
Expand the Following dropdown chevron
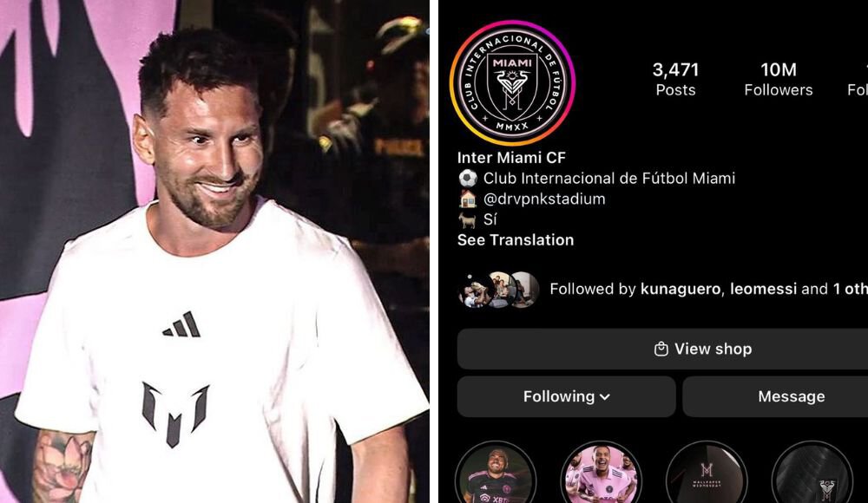click(605, 396)
